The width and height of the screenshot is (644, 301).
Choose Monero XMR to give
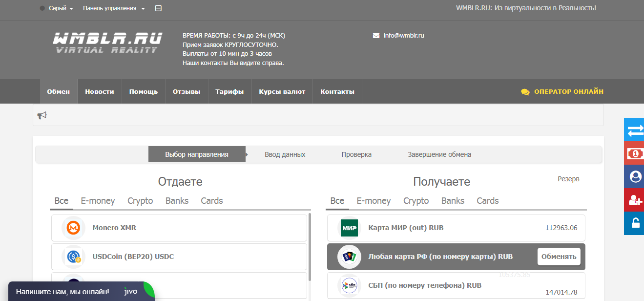179,228
